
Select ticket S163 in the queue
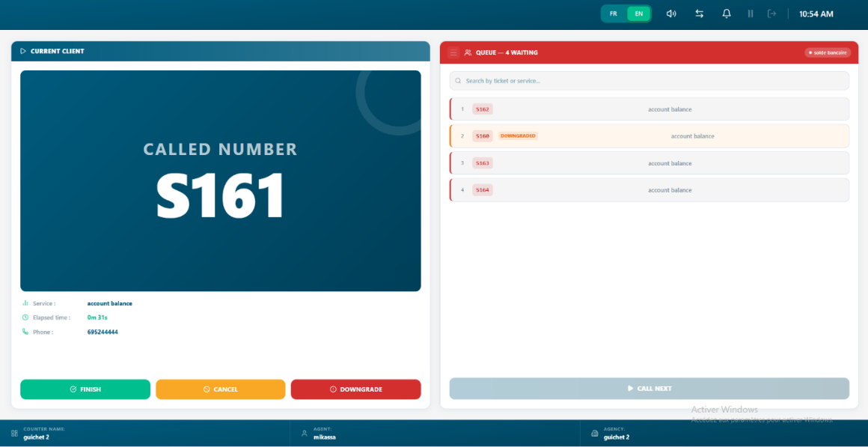coord(650,162)
